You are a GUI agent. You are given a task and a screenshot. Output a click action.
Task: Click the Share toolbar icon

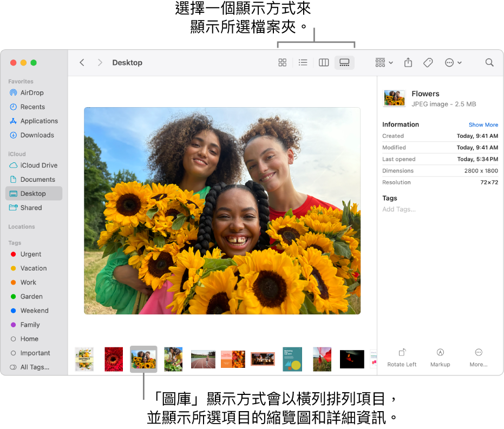[x=408, y=62]
